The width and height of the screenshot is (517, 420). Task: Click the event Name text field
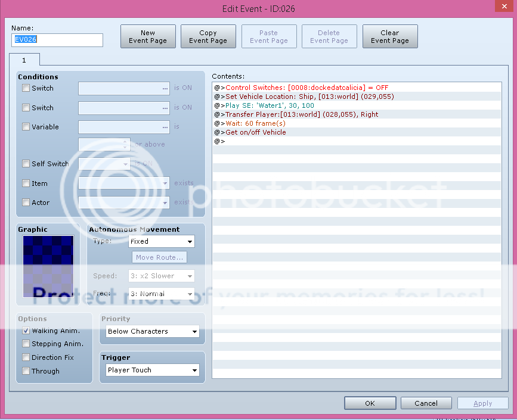click(57, 40)
